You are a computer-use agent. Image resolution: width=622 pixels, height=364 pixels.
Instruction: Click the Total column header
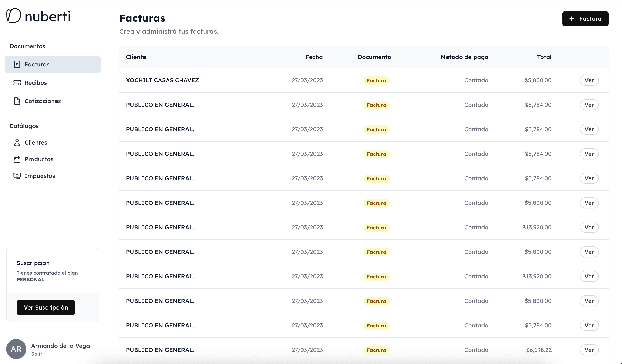pos(544,57)
